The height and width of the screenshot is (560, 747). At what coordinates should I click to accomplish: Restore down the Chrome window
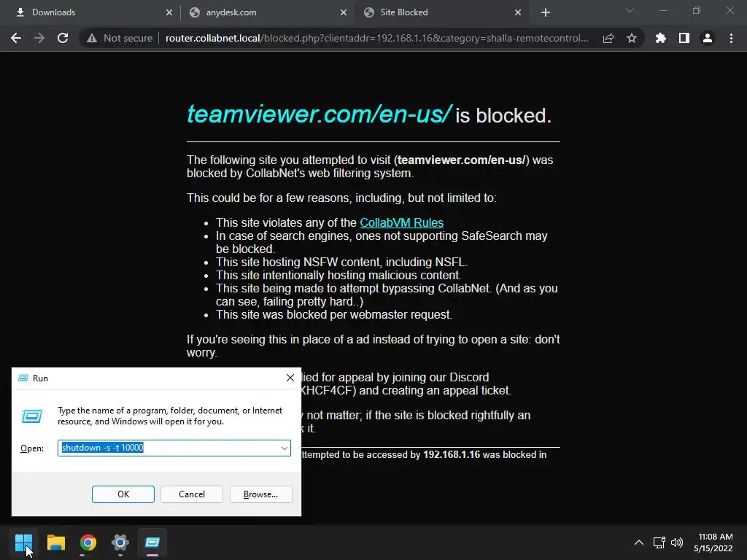(x=697, y=10)
